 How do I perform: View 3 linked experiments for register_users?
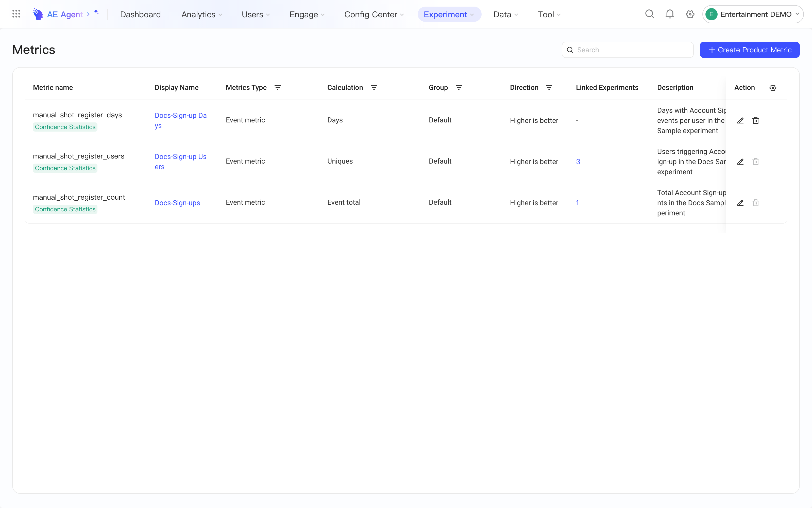[578, 162]
